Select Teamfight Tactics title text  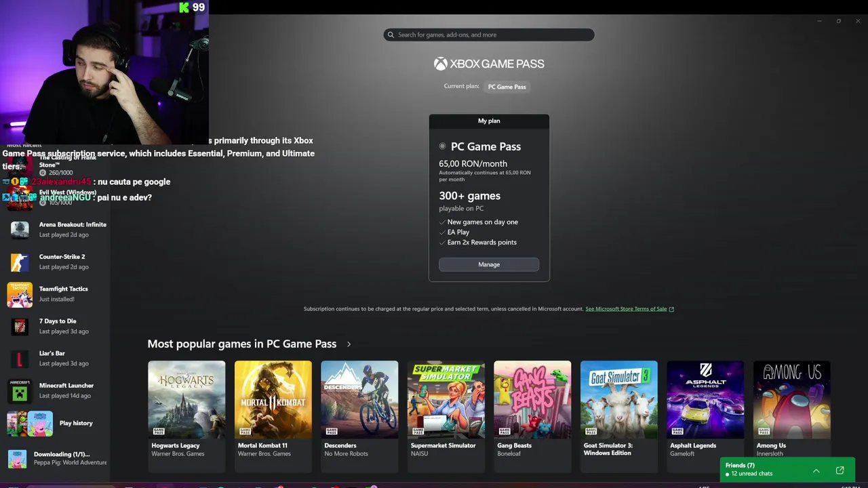64,289
